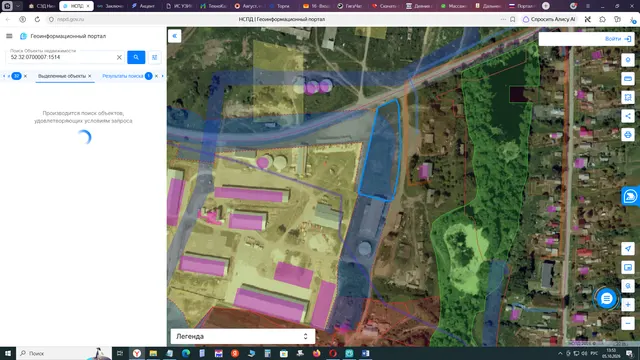The image size is (640, 360).
Task: Open the map layers tool
Action: tap(628, 60)
